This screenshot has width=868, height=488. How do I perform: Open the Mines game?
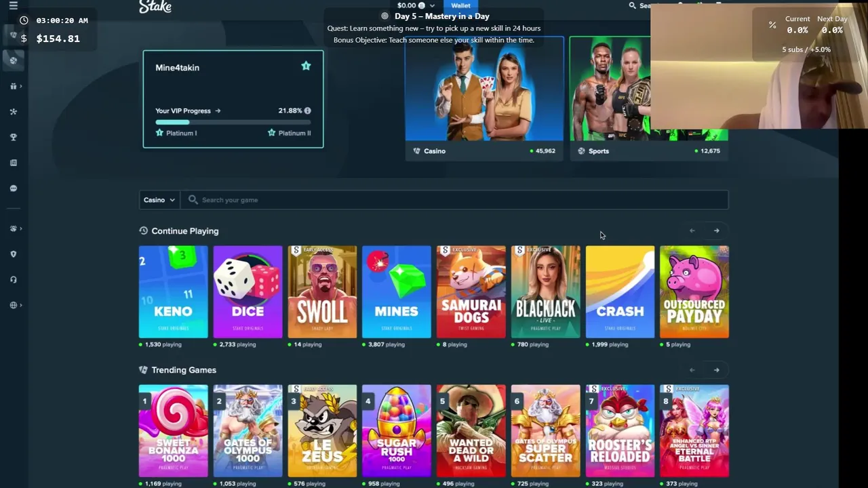[x=397, y=291]
